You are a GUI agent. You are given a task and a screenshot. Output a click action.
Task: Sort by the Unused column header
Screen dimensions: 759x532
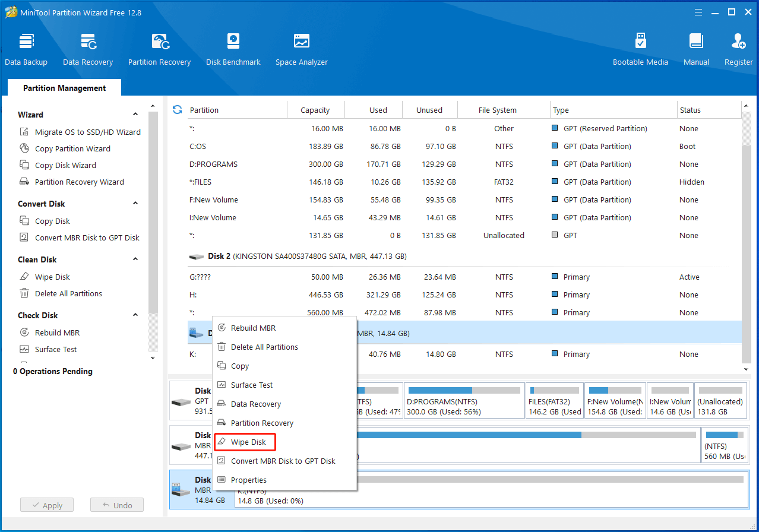429,110
